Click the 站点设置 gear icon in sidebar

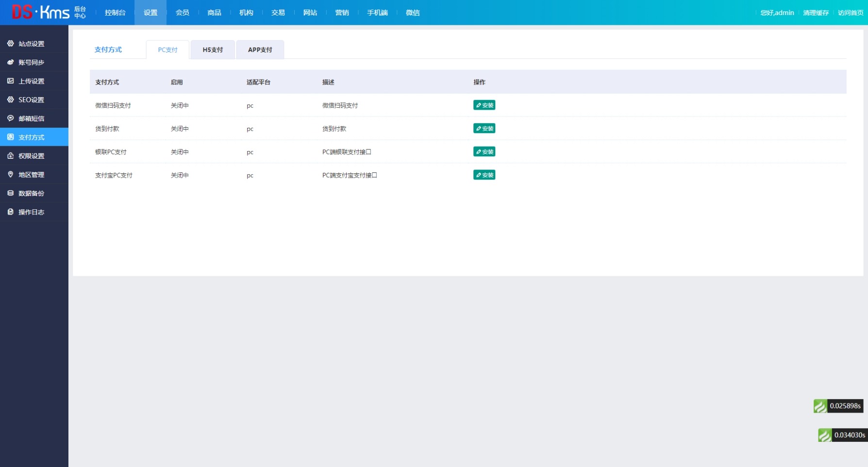coord(10,44)
